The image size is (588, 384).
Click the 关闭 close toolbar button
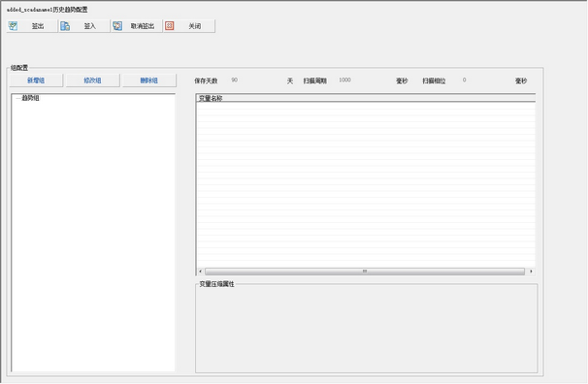click(189, 26)
